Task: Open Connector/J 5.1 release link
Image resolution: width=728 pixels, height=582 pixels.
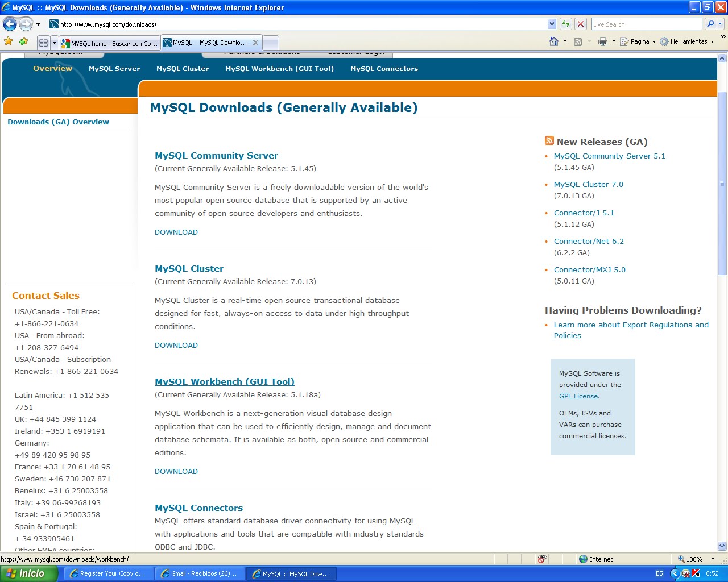Action: [584, 213]
